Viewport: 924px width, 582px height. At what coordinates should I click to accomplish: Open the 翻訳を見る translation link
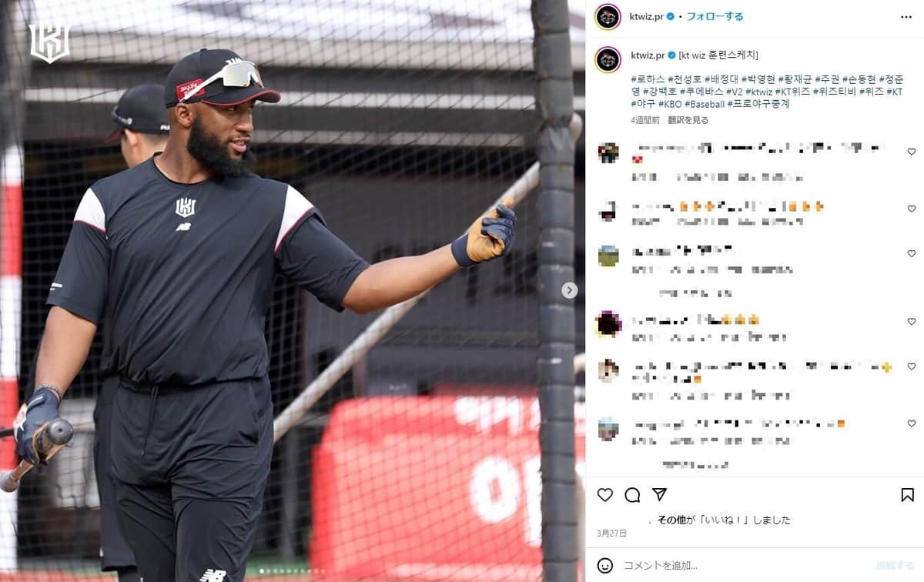point(688,120)
